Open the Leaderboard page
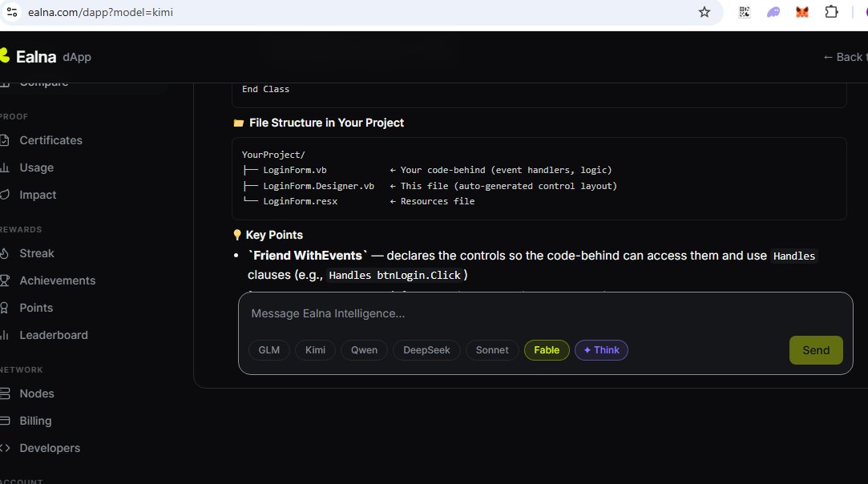 [x=54, y=335]
